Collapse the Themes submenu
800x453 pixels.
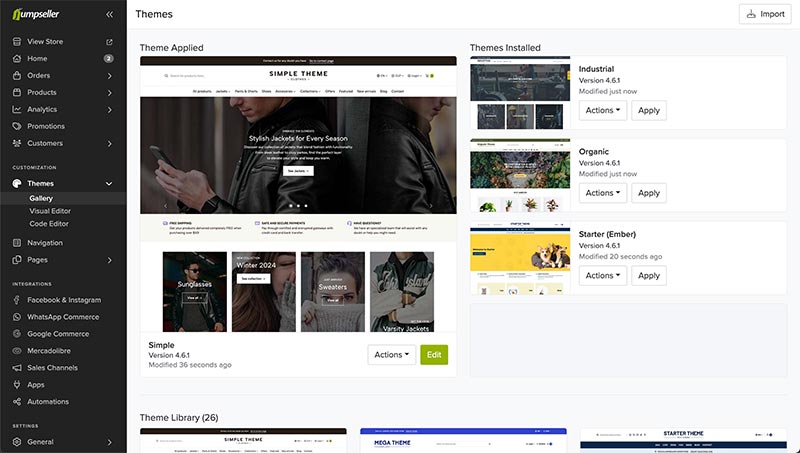point(109,184)
